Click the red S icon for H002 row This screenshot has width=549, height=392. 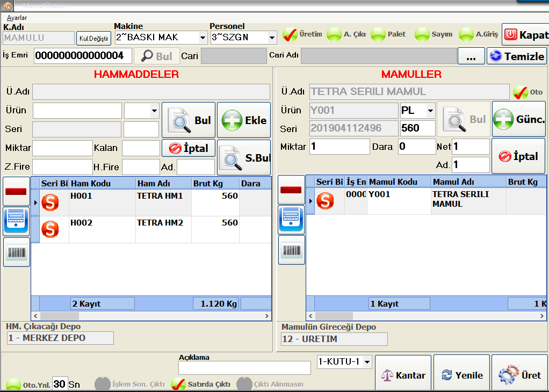(50, 229)
